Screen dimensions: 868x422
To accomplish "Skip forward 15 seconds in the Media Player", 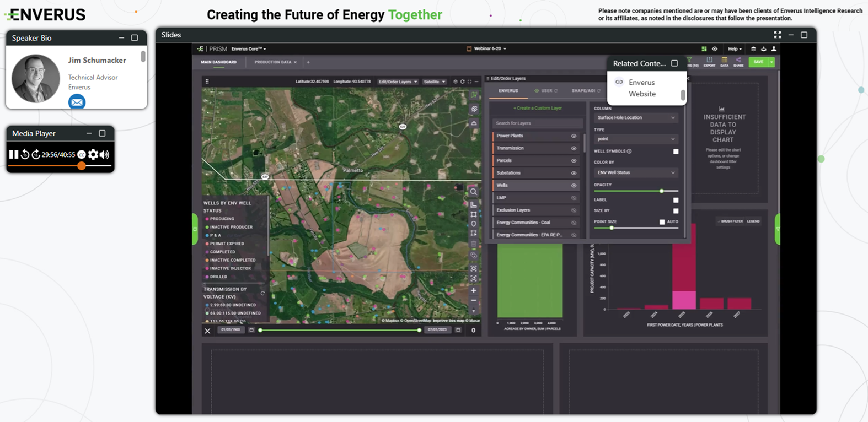I will [36, 155].
